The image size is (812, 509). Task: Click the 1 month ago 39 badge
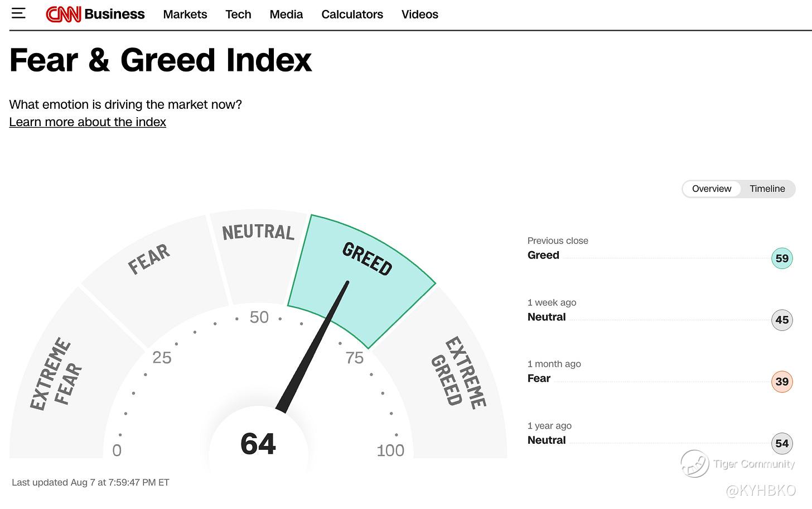tap(782, 382)
